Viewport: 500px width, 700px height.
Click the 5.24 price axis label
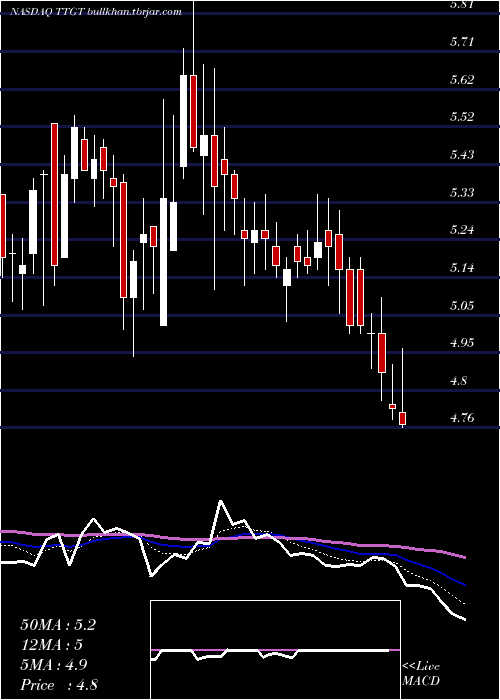click(x=462, y=230)
